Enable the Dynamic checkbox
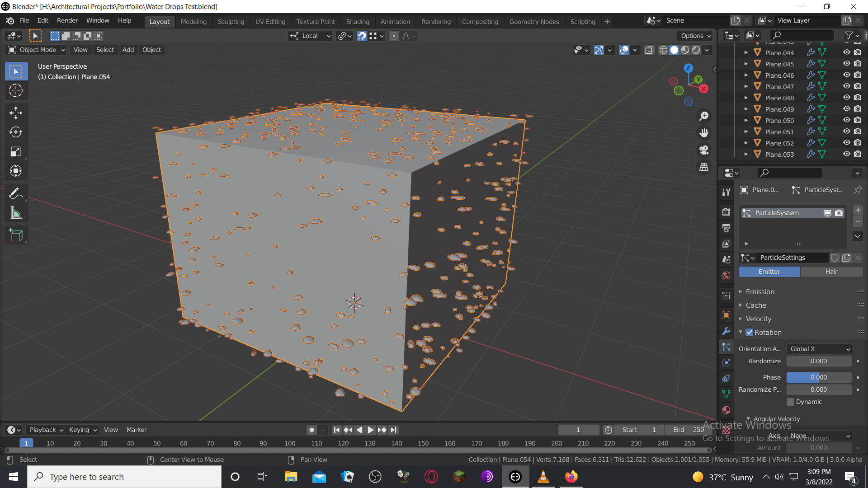868x488 pixels. pyautogui.click(x=791, y=402)
